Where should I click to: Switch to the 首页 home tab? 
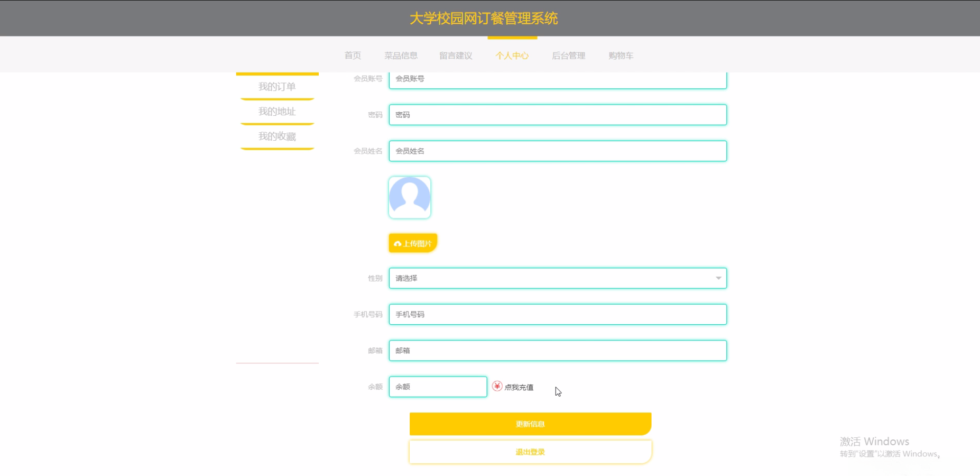click(x=353, y=56)
